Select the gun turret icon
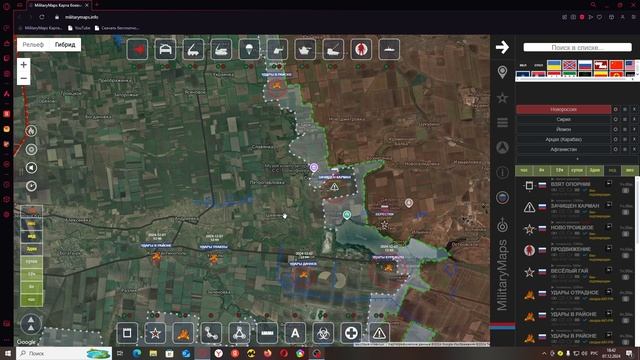Viewport: 640px width, 360px height. 277,49
